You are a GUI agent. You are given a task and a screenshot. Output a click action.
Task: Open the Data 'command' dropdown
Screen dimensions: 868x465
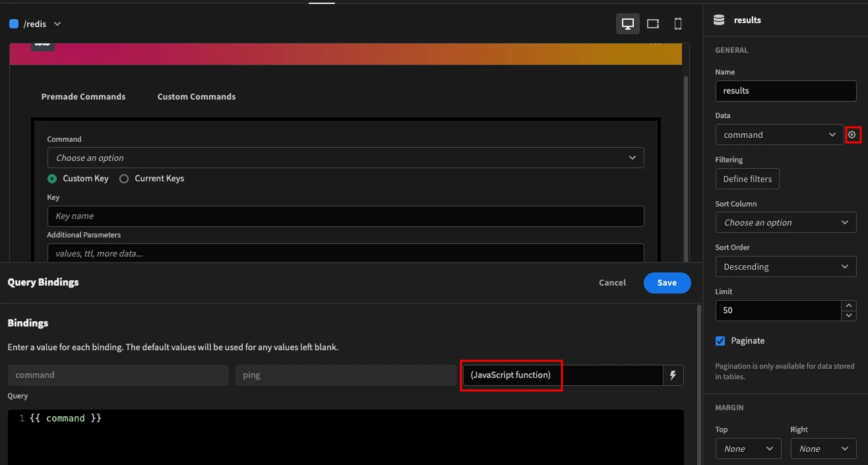(780, 135)
